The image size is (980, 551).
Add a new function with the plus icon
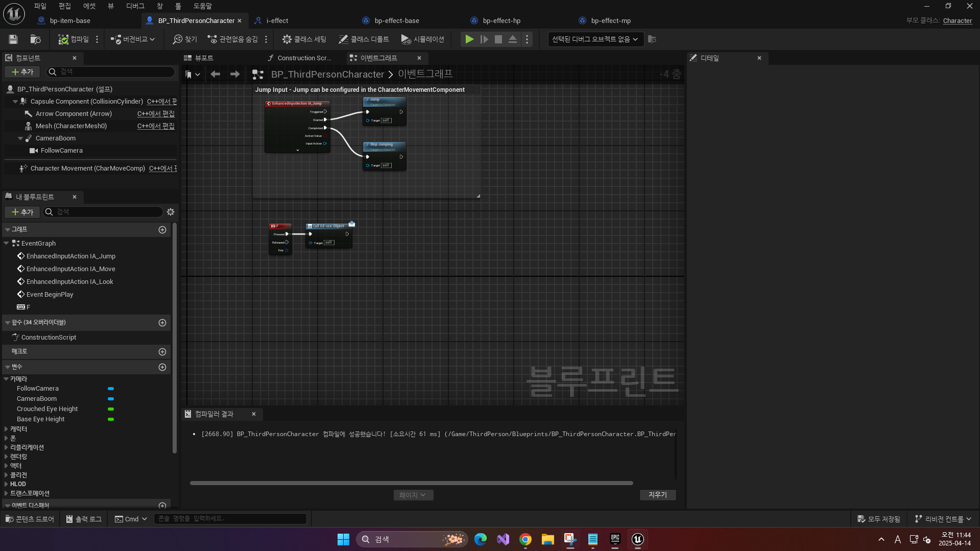162,323
